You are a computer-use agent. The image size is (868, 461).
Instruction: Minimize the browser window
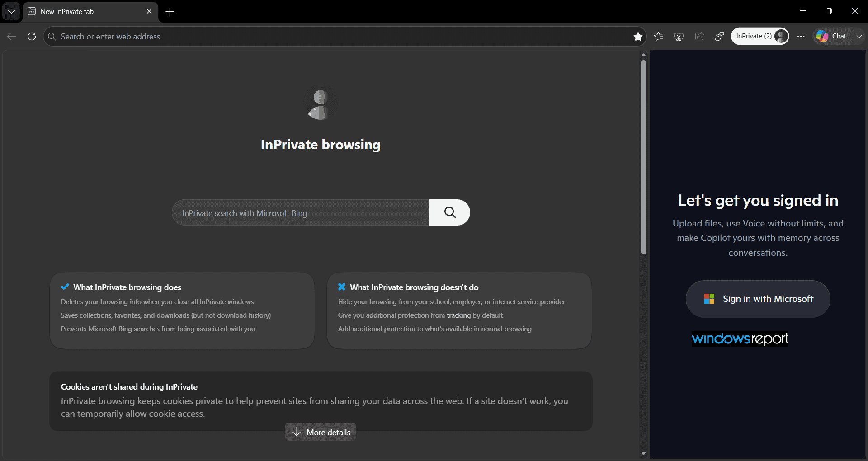(x=803, y=11)
